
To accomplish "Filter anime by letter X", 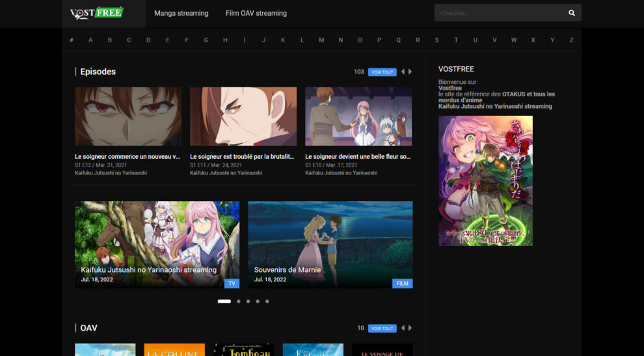I will coord(533,40).
